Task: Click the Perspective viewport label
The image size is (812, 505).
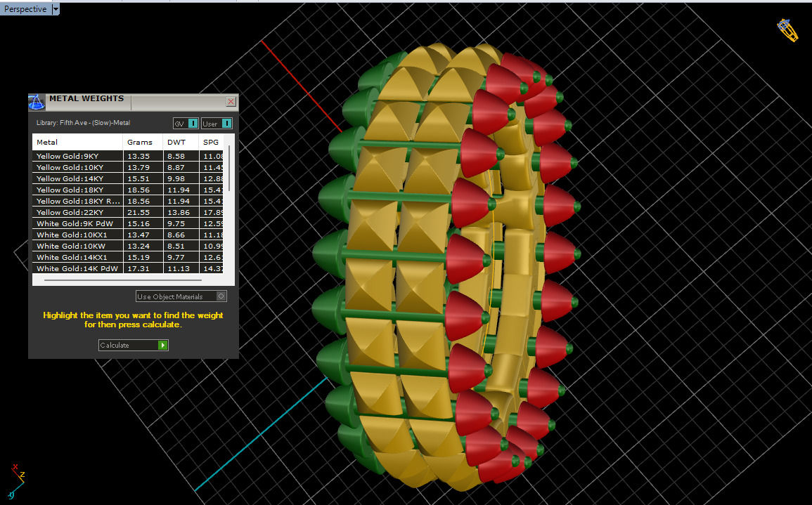Action: click(25, 9)
